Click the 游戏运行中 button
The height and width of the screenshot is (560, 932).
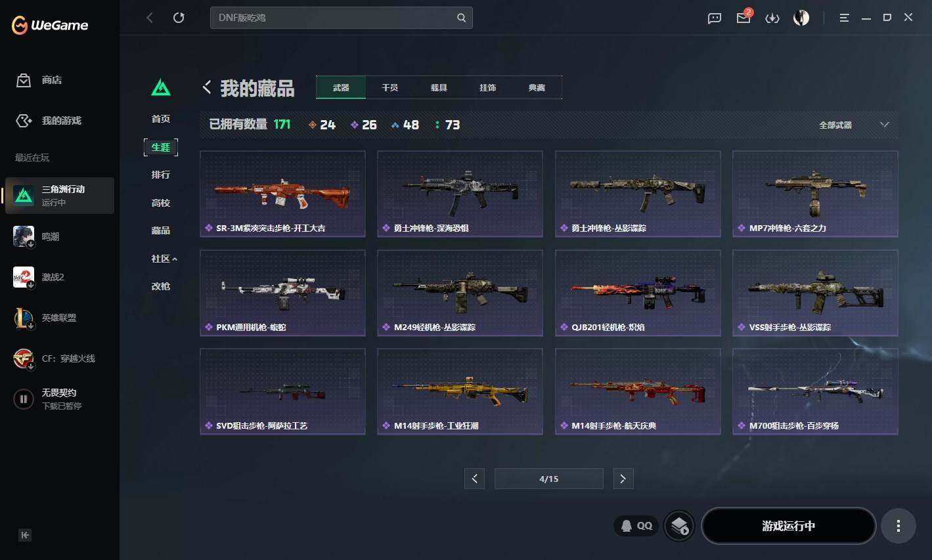pyautogui.click(x=788, y=526)
